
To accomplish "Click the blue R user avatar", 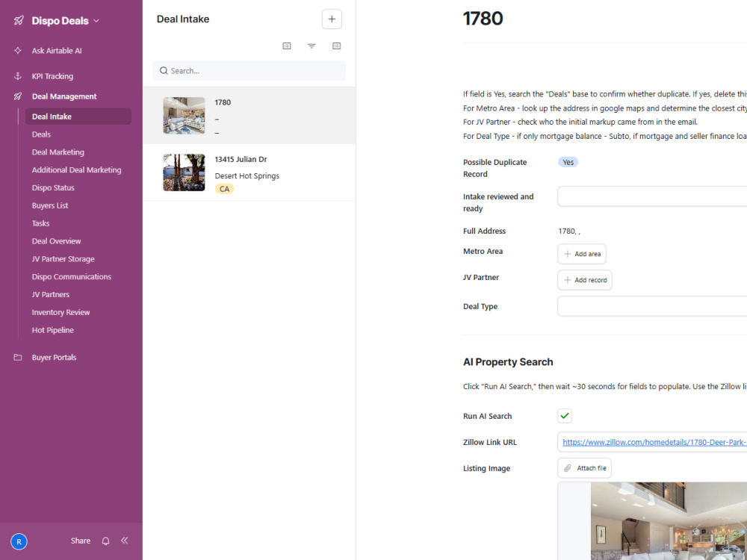I will (x=19, y=541).
